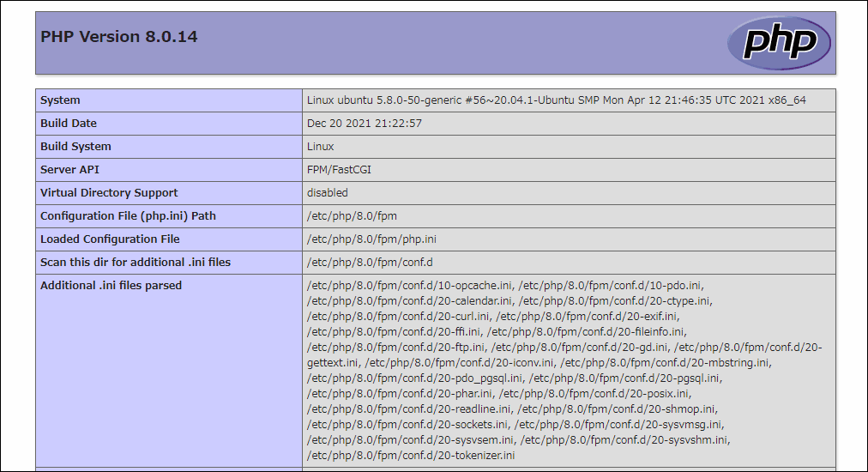Click the 20-fileinfo.ini path entry
Image resolution: width=868 pixels, height=472 pixels.
[586, 332]
